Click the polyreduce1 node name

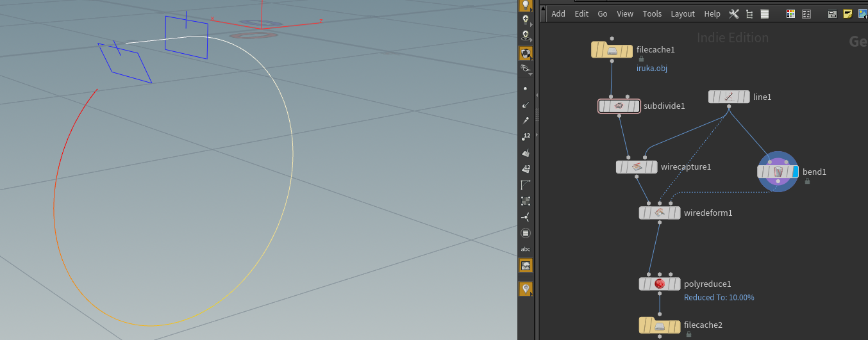point(708,284)
